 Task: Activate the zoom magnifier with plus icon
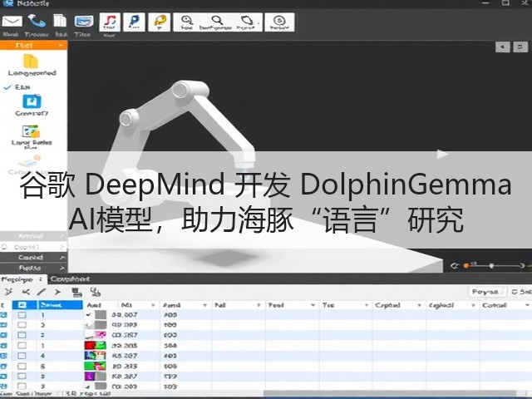click(186, 22)
